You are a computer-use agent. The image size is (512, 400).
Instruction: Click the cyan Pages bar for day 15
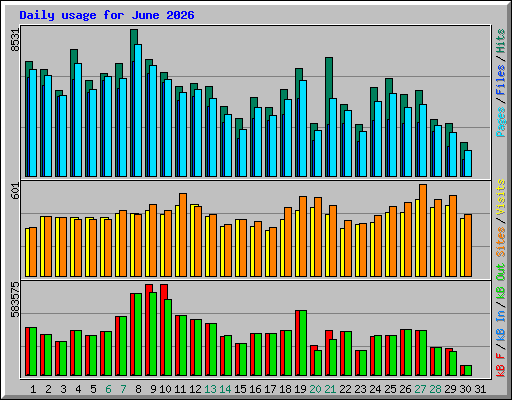tap(243, 153)
